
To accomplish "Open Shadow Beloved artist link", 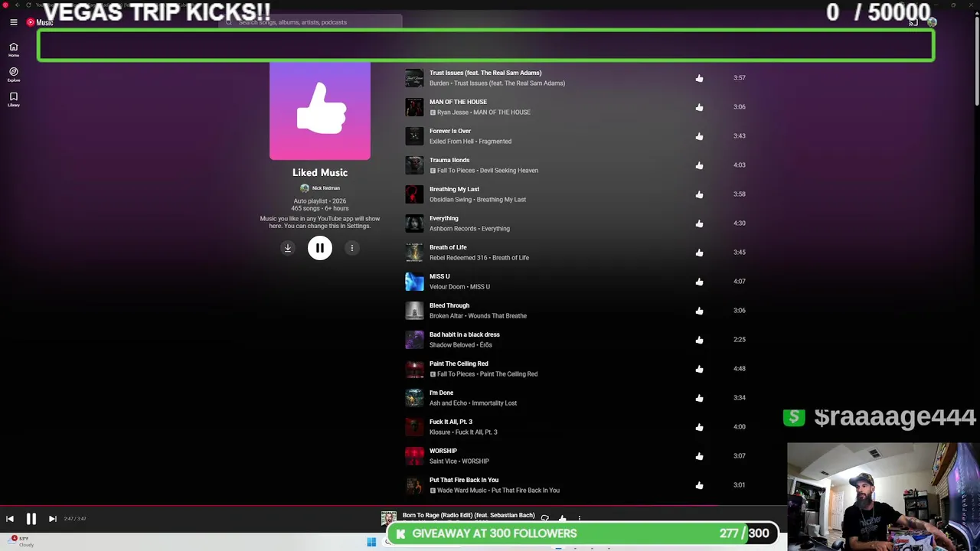I will coord(452,345).
